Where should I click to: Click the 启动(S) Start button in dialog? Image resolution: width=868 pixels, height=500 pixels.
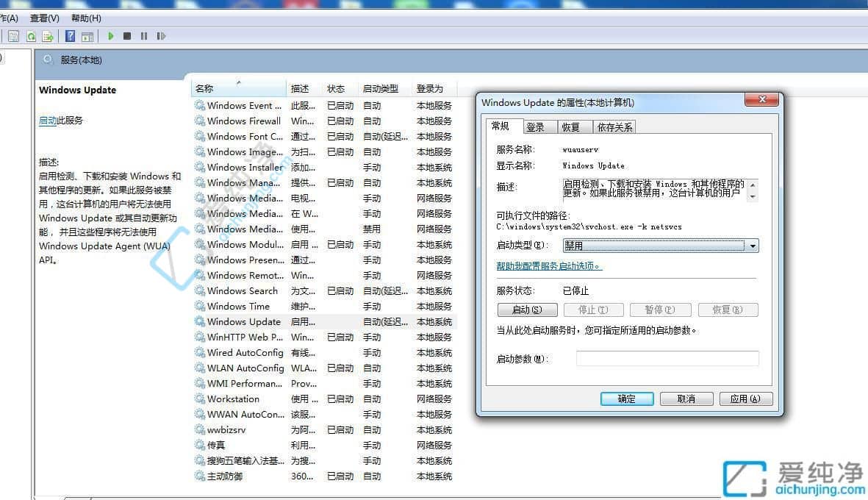pyautogui.click(x=527, y=310)
